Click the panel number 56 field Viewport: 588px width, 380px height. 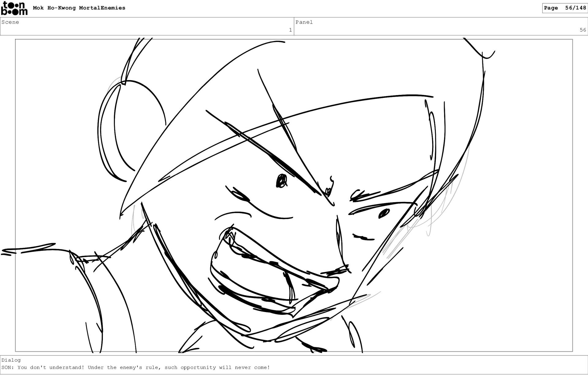pos(582,30)
